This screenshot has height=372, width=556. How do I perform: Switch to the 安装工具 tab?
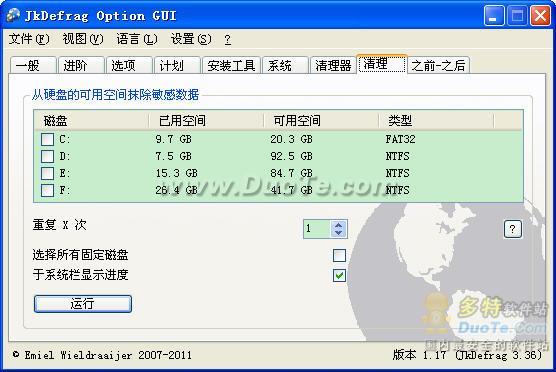click(232, 65)
